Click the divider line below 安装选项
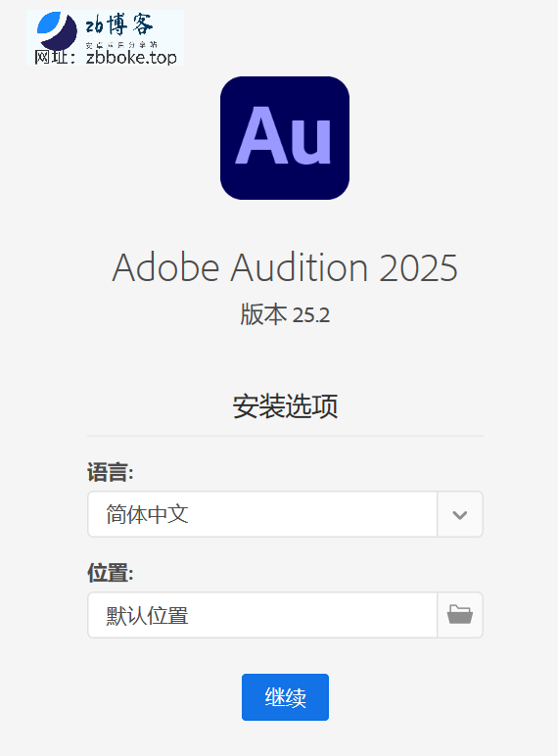The width and height of the screenshot is (558, 756). coord(285,436)
